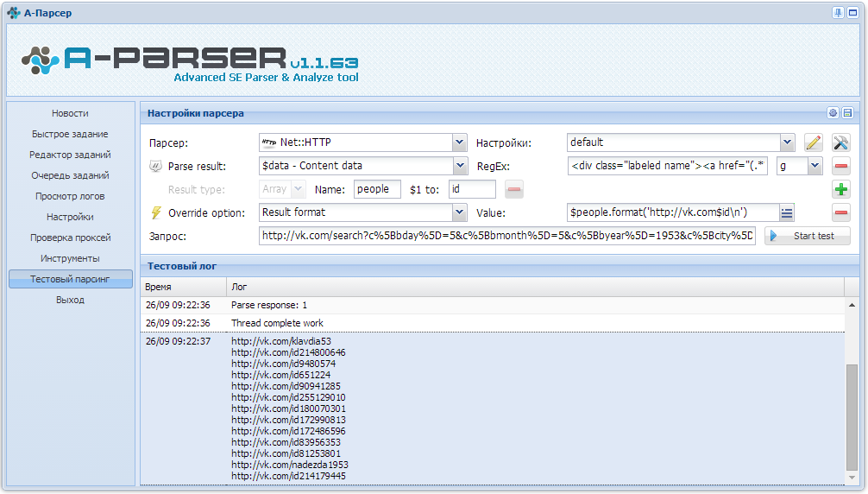This screenshot has width=868, height=494.
Task: Click the Лог column header
Action: [x=535, y=287]
